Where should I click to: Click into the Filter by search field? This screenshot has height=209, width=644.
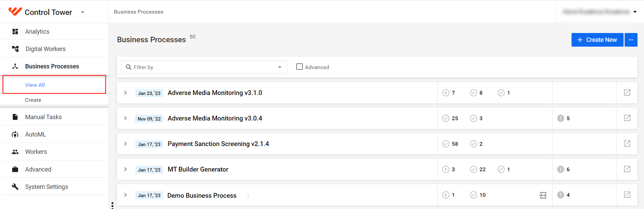click(204, 67)
